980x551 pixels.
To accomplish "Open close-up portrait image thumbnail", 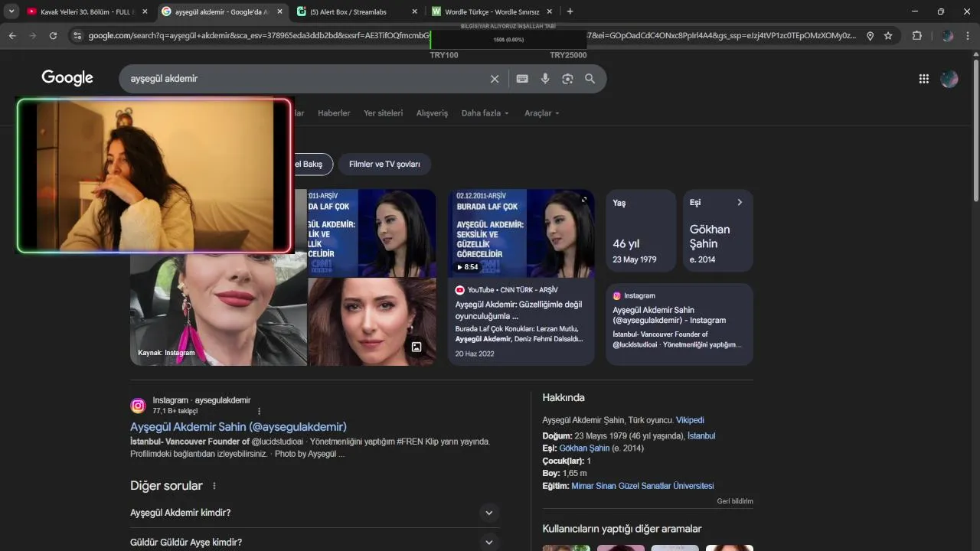I will click(x=372, y=322).
